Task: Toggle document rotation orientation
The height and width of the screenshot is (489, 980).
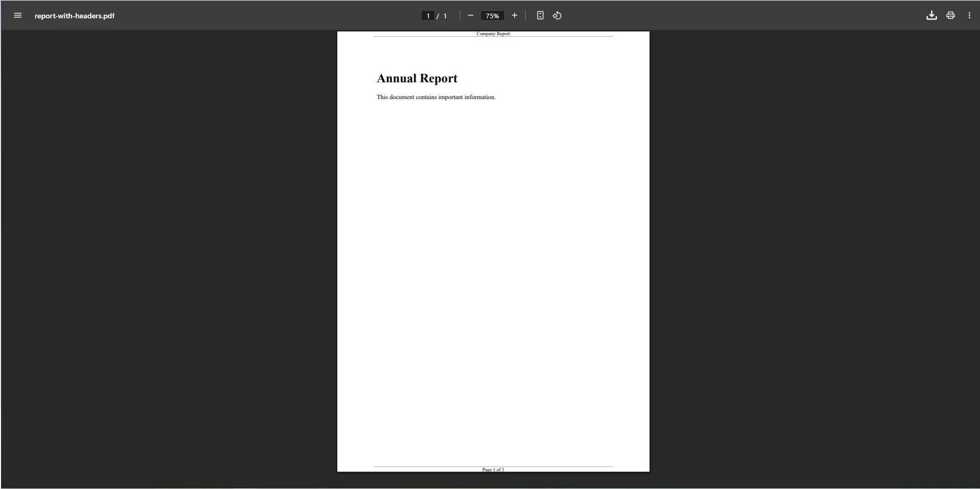Action: pos(557,15)
